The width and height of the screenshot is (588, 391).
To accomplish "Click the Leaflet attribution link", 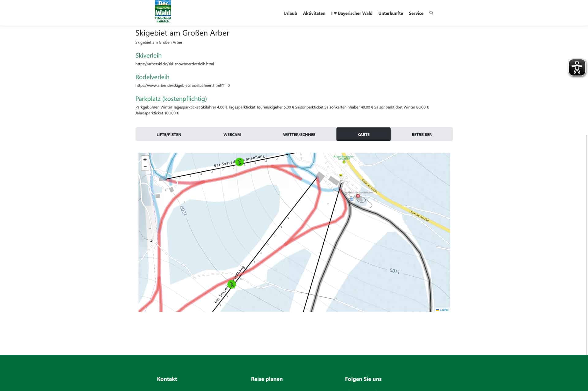I will point(444,310).
